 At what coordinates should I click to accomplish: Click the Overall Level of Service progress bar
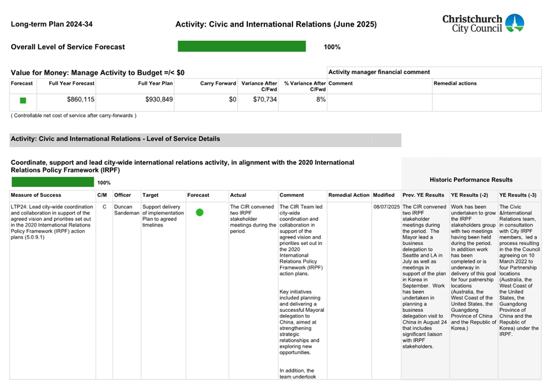tap(241, 46)
